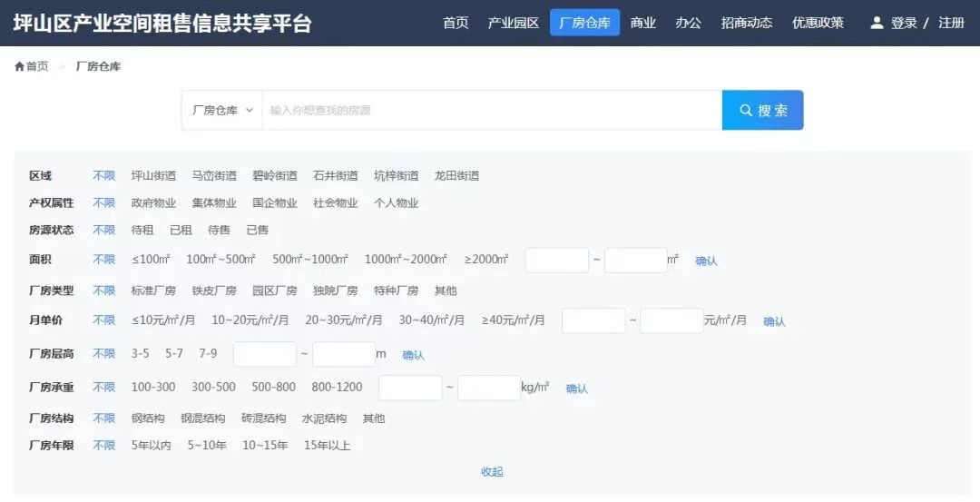Confirm the custom monthly price range
Screen dimensions: 980x502
pos(774,321)
